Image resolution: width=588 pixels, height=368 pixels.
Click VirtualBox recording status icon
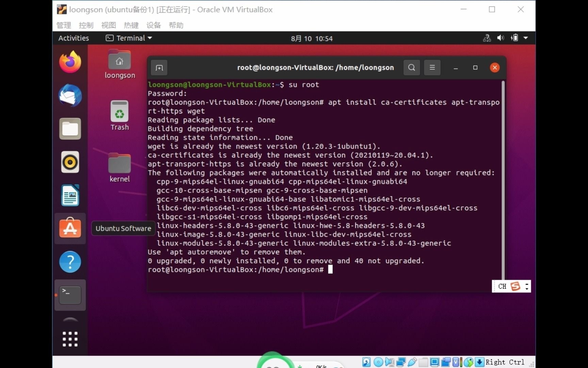point(446,362)
